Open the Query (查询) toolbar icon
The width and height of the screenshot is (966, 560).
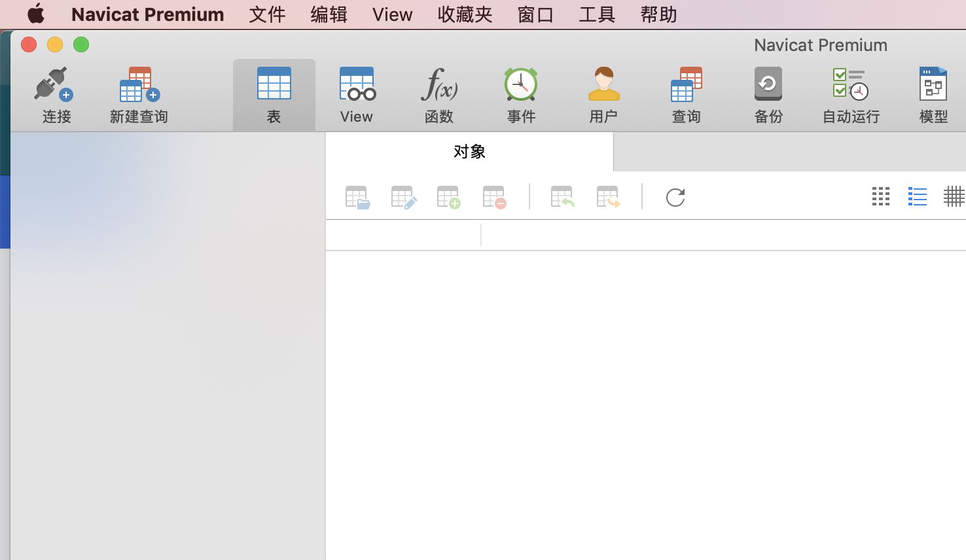(x=686, y=95)
